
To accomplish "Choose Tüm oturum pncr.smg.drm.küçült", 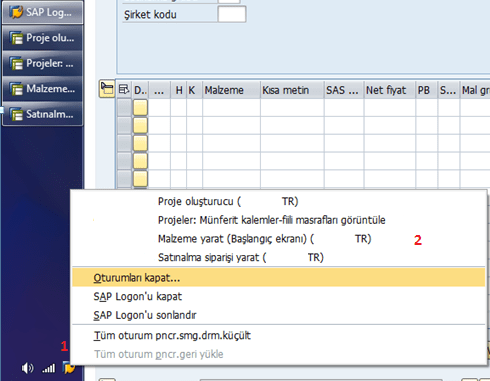I will tap(278, 335).
